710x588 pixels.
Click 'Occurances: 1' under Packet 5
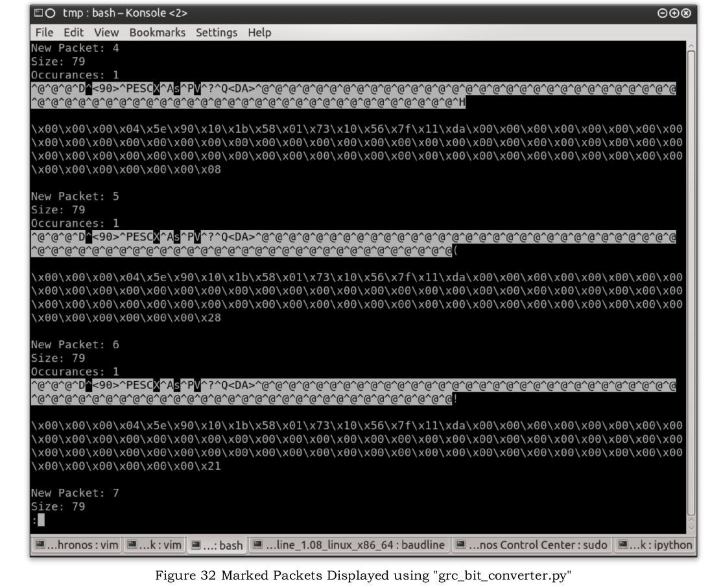coord(75,223)
